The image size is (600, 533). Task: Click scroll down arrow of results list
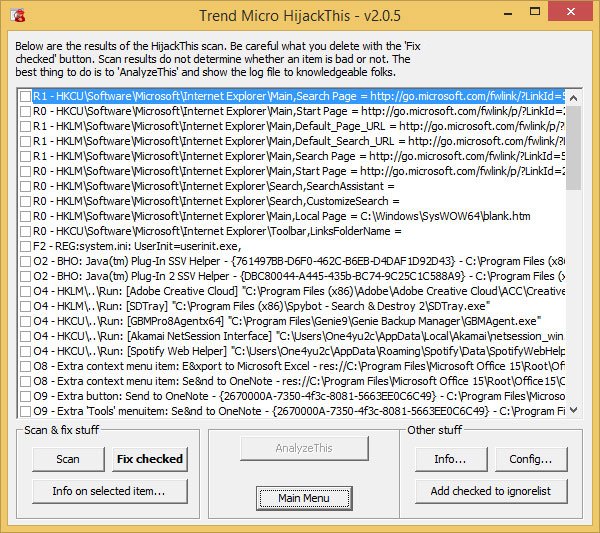pos(573,410)
